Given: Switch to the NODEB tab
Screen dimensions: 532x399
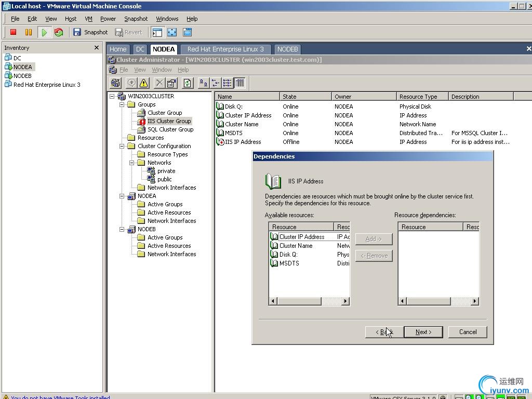Looking at the screenshot, I should pyautogui.click(x=287, y=49).
